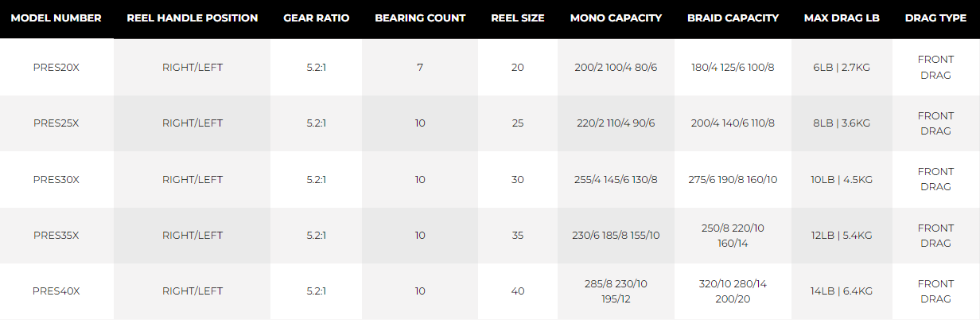Click the GEAR RATIO column header
The height and width of the screenshot is (320, 980).
pyautogui.click(x=317, y=18)
